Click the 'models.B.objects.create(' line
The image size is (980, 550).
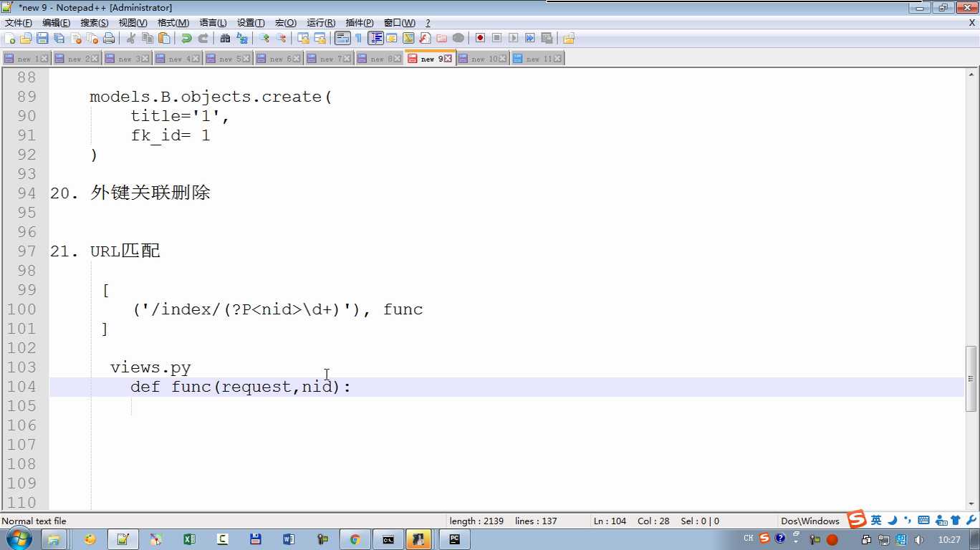click(211, 97)
